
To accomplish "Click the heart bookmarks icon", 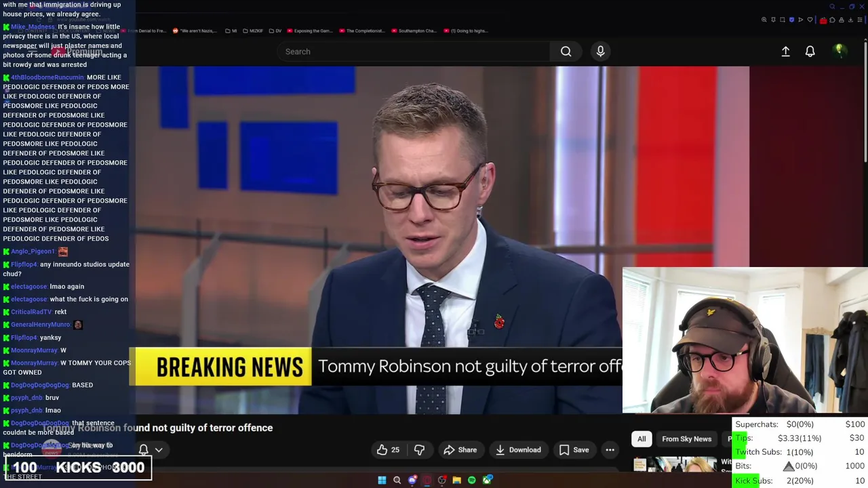I will pos(810,20).
